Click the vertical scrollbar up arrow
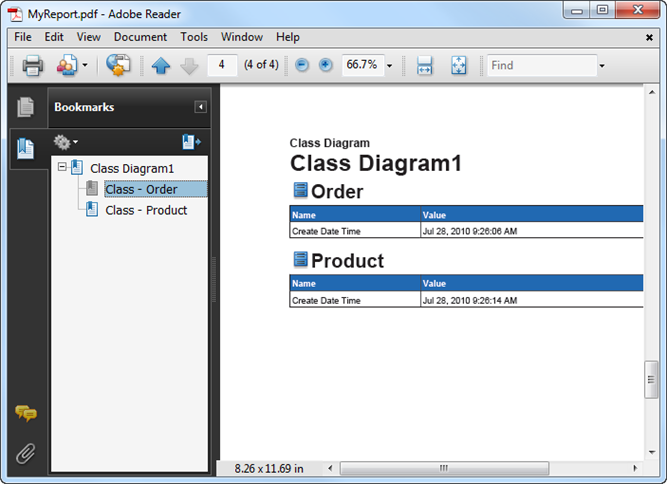Screen dimensions: 667x484 [x=652, y=92]
